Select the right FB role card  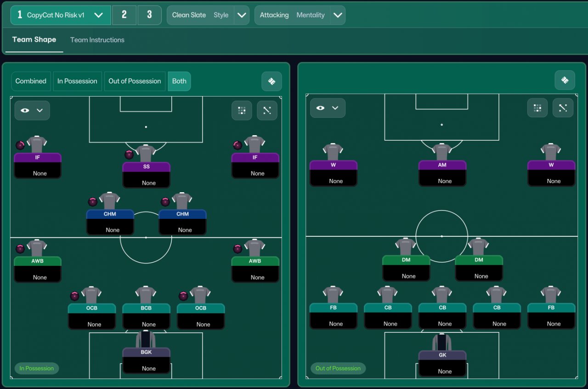551,316
